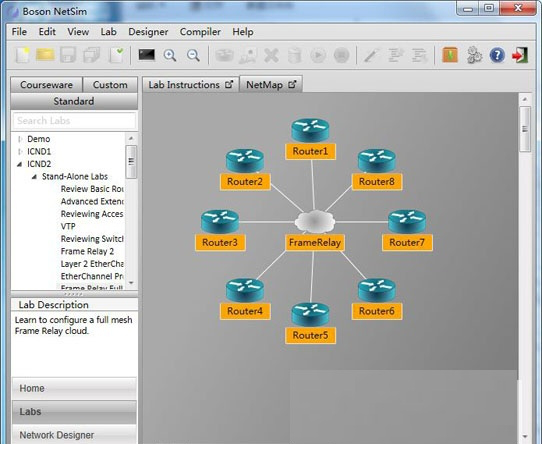Pop out Lab Instructions with its external icon

point(229,84)
